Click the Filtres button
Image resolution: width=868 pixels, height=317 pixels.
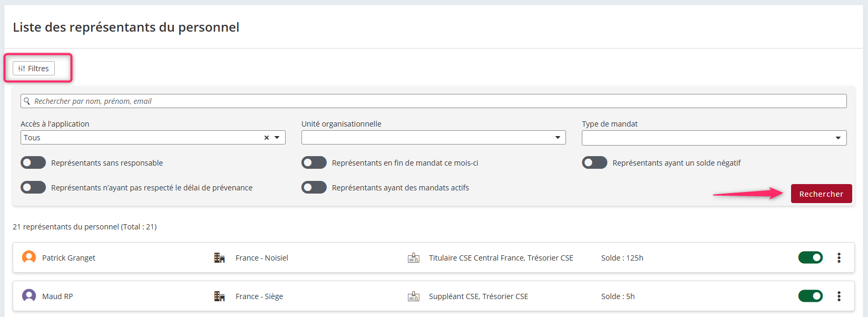[x=34, y=69]
